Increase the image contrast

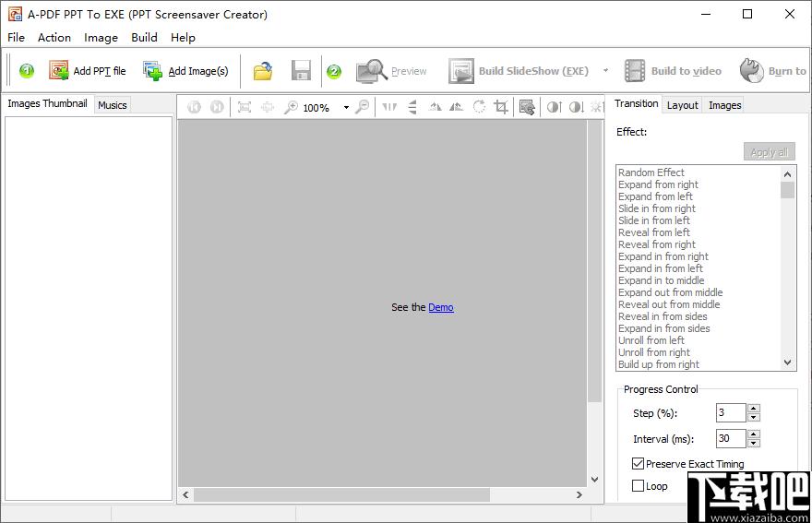click(x=555, y=107)
